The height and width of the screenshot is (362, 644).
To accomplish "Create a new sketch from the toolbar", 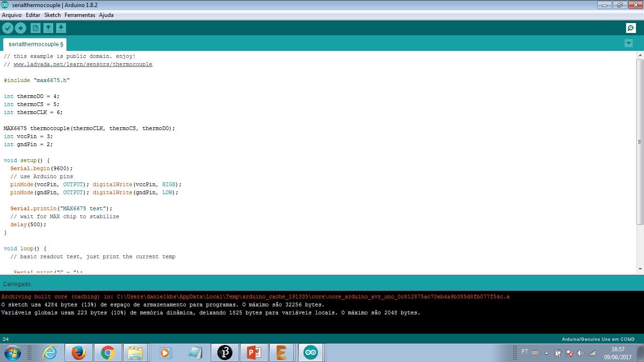I will point(35,28).
